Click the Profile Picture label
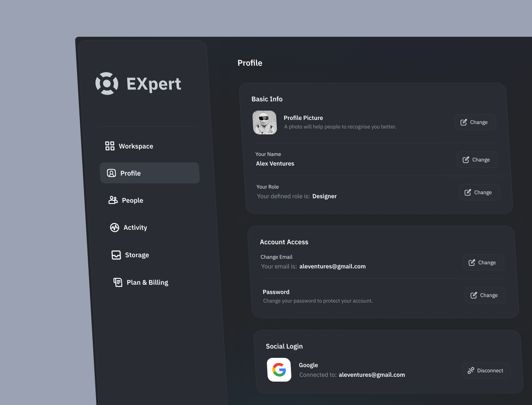This screenshot has height=405, width=532. click(303, 118)
